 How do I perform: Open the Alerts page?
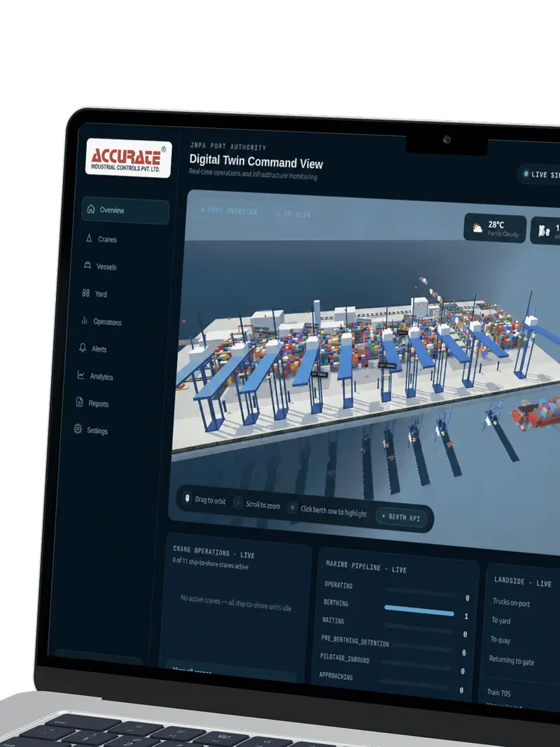tap(99, 349)
